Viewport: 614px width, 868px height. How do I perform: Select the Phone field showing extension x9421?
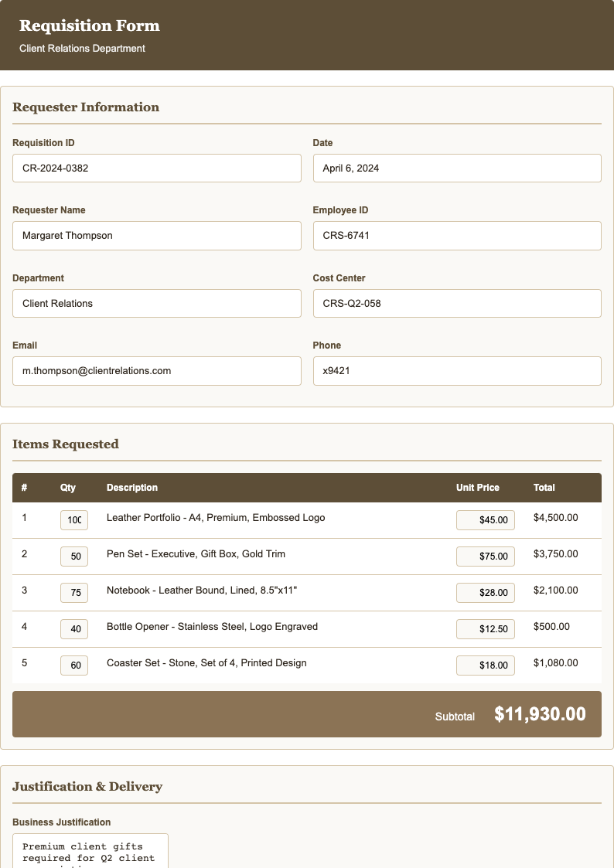(456, 370)
